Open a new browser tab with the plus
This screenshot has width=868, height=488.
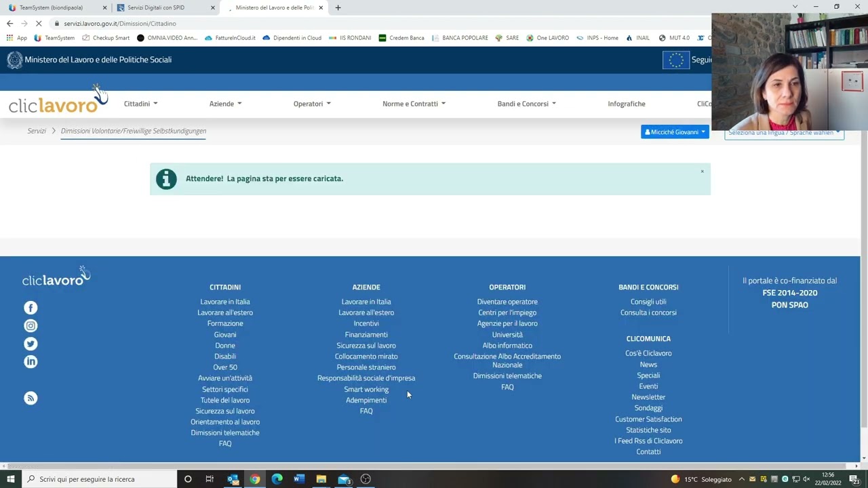(338, 7)
